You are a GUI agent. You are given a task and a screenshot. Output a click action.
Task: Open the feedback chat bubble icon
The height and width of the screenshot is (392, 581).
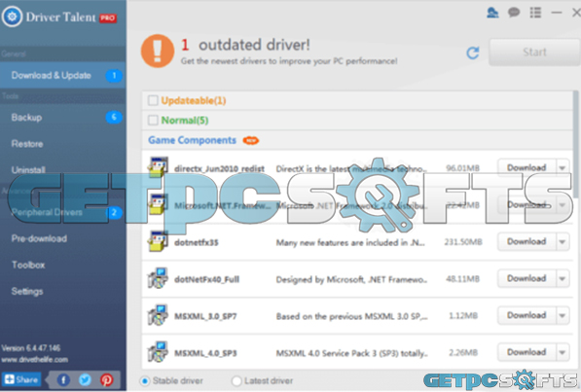point(514,13)
